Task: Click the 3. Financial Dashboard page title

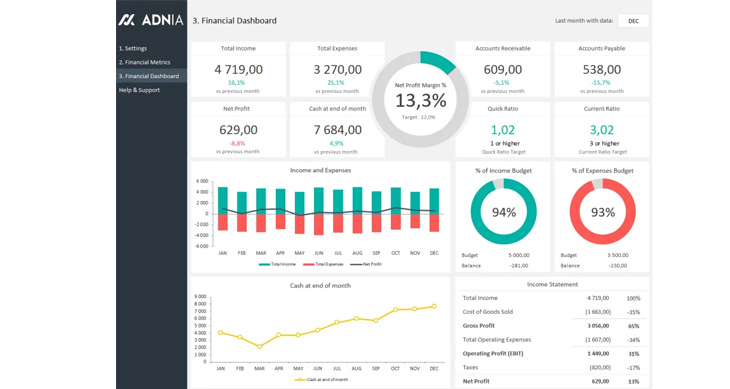Action: [235, 20]
